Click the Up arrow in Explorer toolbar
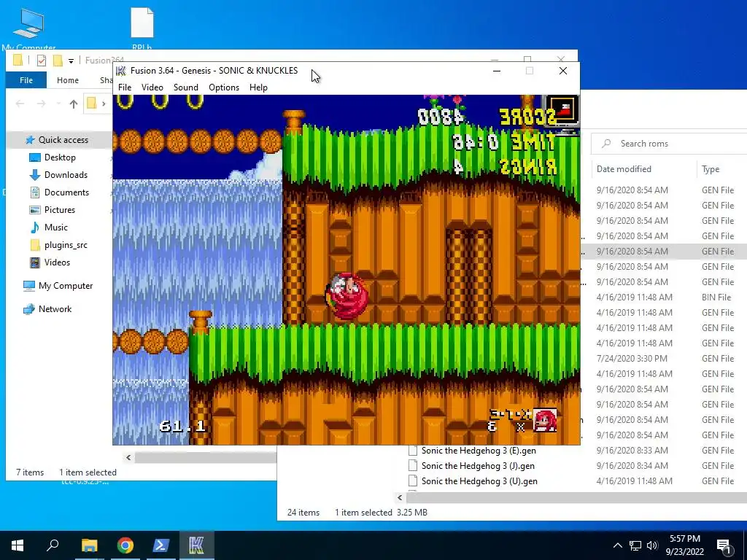747x560 pixels. click(x=74, y=104)
